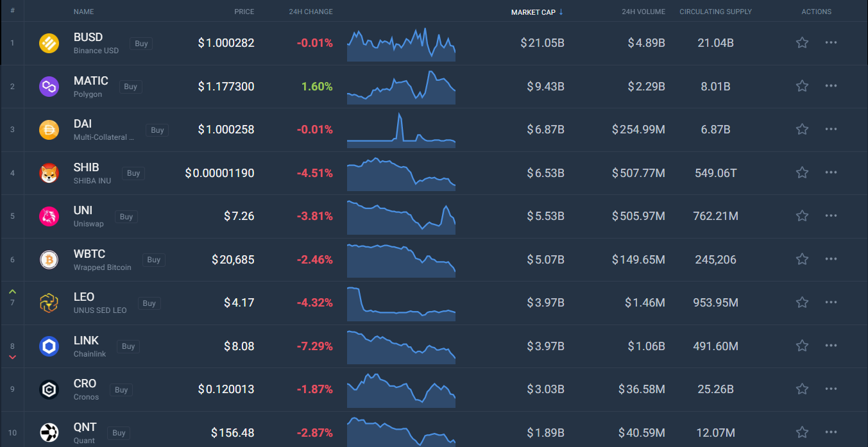Viewport: 868px width, 447px height.
Task: Open the Wrapped Bitcoin coin name
Action: [x=103, y=267]
